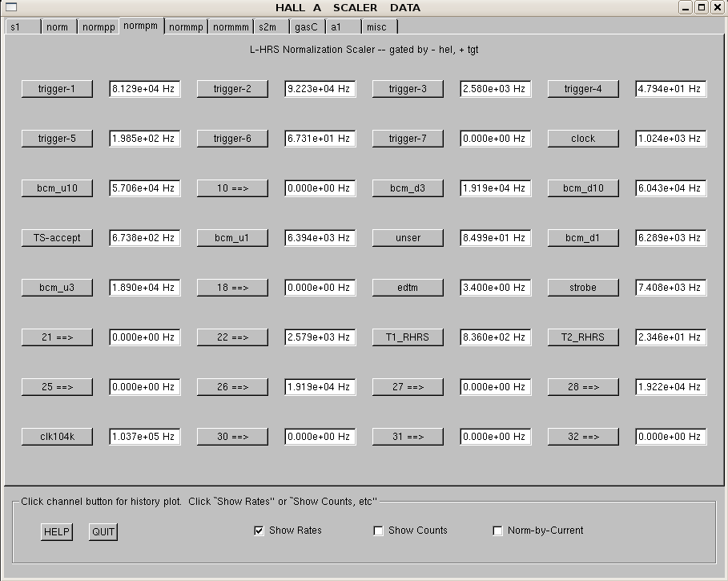The width and height of the screenshot is (728, 581).
Task: Click the '31 ==>' channel button
Action: point(408,437)
